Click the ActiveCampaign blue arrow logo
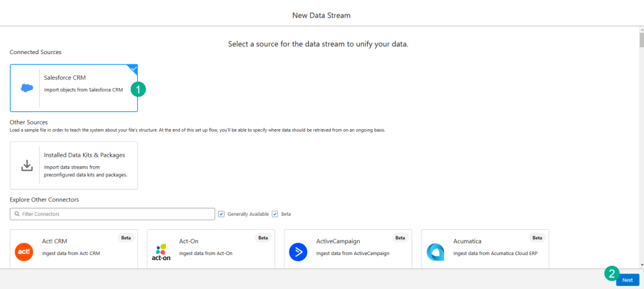The height and width of the screenshot is (289, 644). click(x=297, y=252)
